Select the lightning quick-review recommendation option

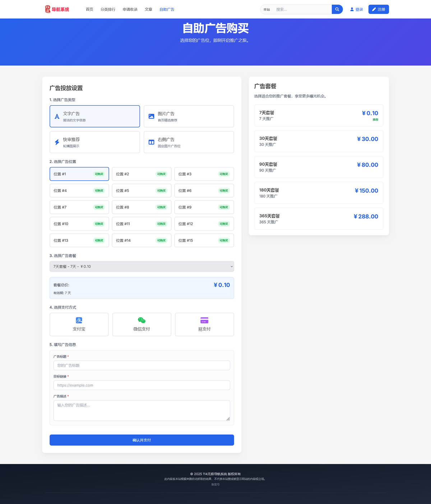coord(94,142)
